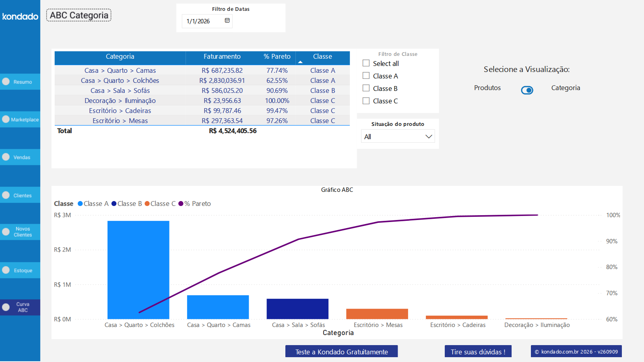Click Tire suas dúvidas button
The width and height of the screenshot is (644, 362).
[478, 352]
